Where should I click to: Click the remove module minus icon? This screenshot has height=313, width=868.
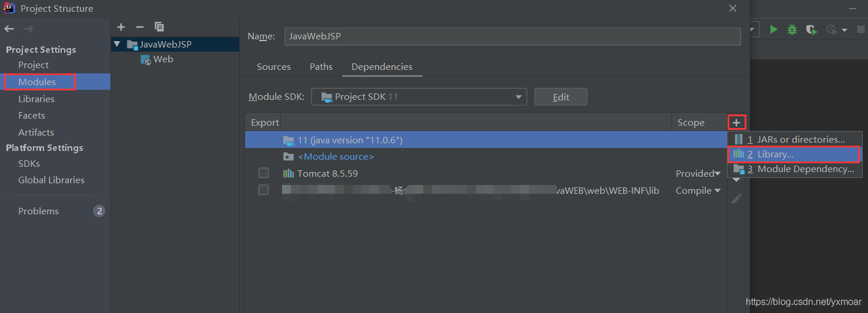140,27
